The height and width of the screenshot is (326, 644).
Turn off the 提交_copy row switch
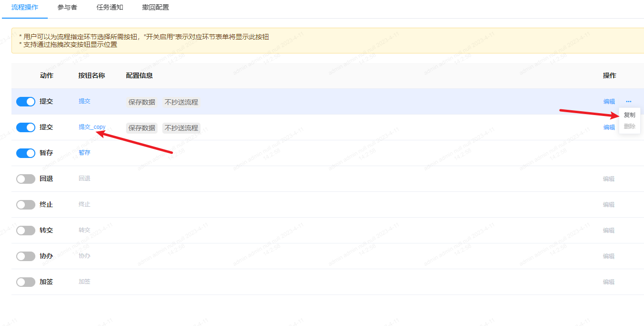tap(26, 127)
